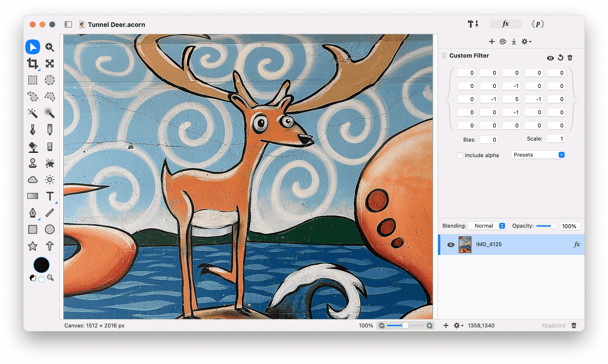
Task: Enable the Include alpha checkbox
Action: pyautogui.click(x=460, y=155)
